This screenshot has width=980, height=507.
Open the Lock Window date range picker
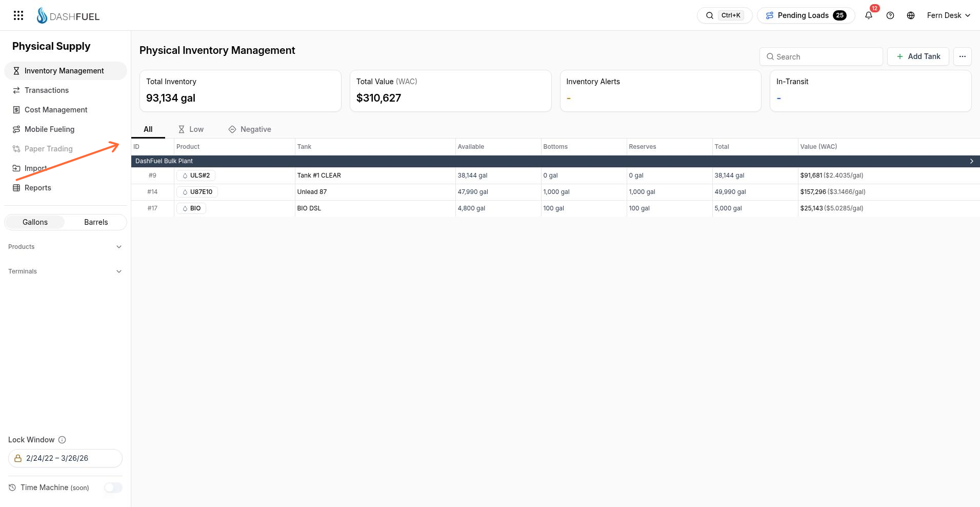(65, 458)
